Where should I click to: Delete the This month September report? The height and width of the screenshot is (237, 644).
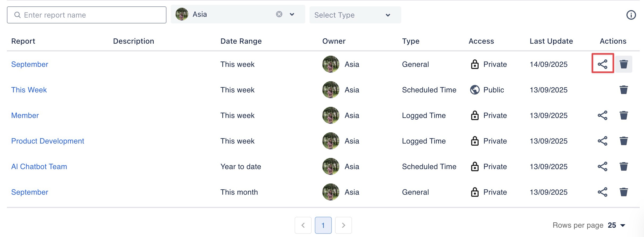coord(624,192)
